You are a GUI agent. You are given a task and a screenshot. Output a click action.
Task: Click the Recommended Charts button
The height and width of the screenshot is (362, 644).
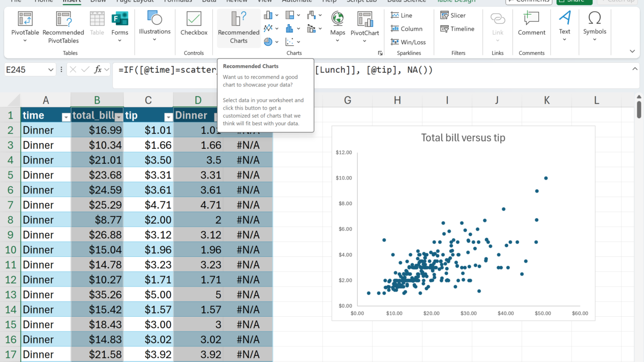click(x=238, y=28)
